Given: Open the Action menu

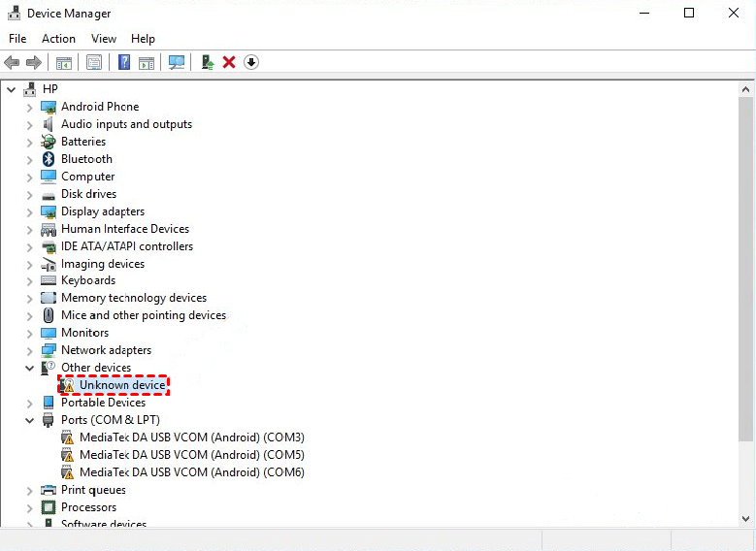Looking at the screenshot, I should 58,39.
